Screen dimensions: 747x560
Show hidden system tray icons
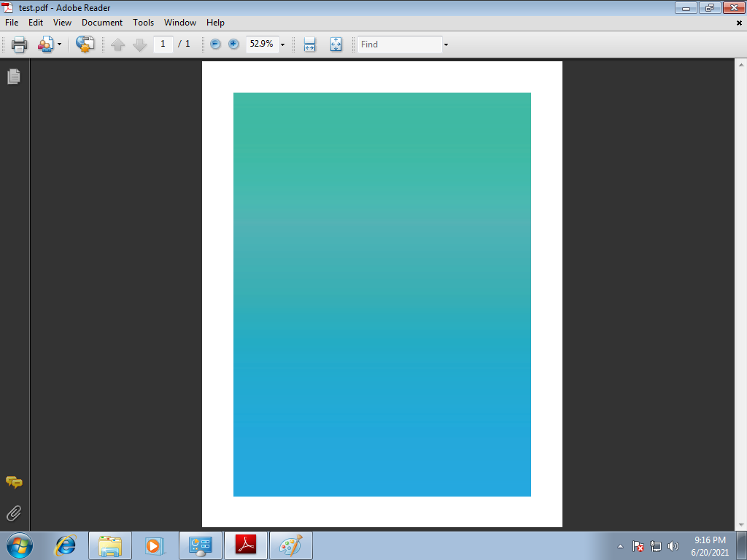pyautogui.click(x=620, y=546)
